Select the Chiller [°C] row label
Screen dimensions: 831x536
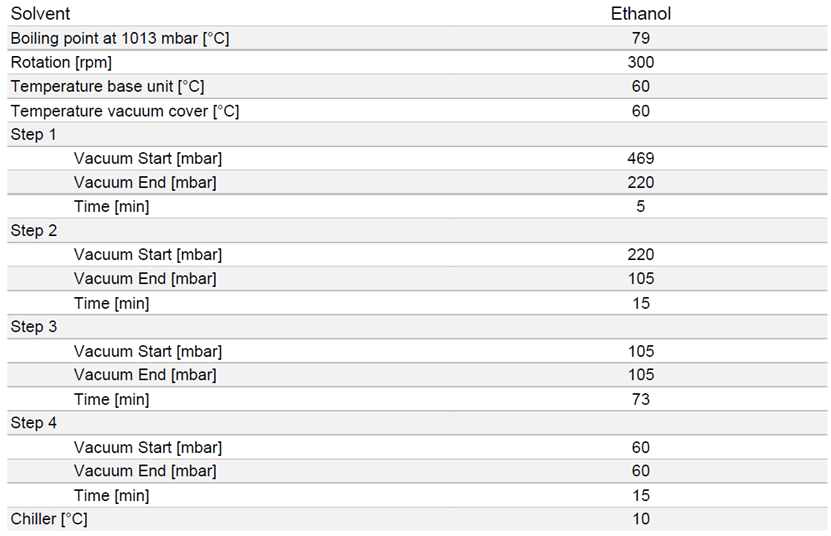tap(50, 519)
